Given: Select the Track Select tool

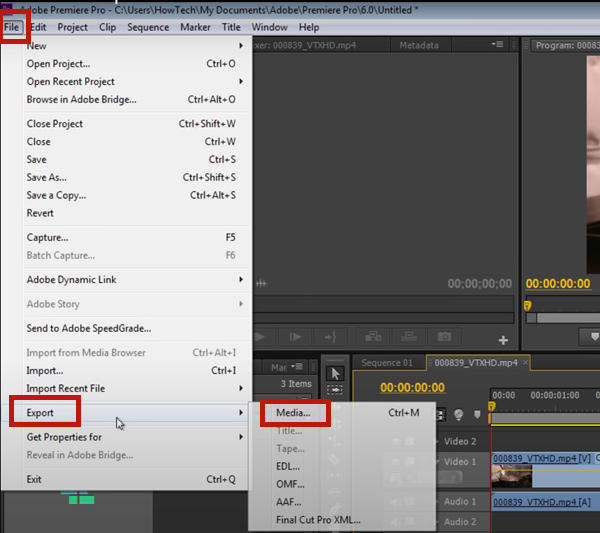Looking at the screenshot, I should coord(335,390).
